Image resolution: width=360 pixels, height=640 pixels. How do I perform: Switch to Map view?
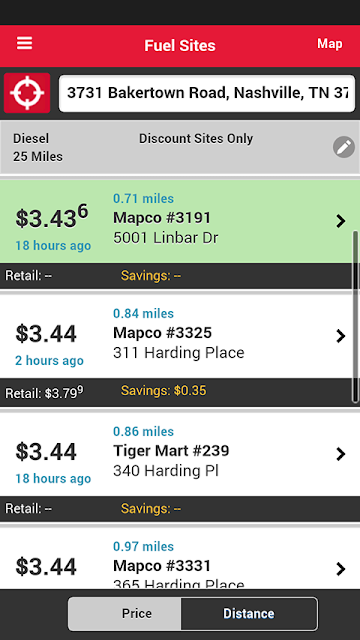(x=330, y=44)
